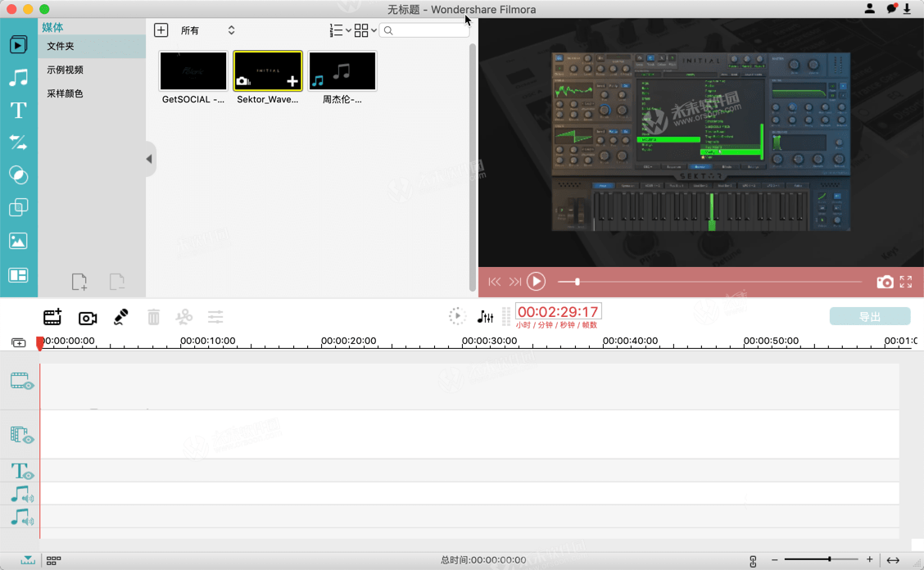Click the add to project clapboard icon

pos(52,317)
